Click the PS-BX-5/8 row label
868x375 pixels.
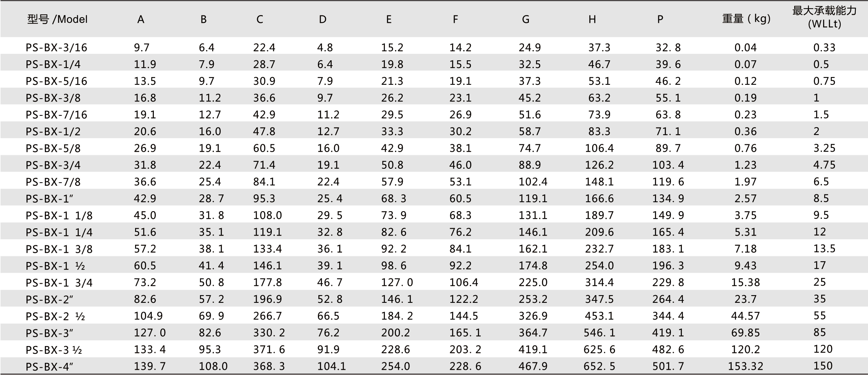pyautogui.click(x=53, y=148)
